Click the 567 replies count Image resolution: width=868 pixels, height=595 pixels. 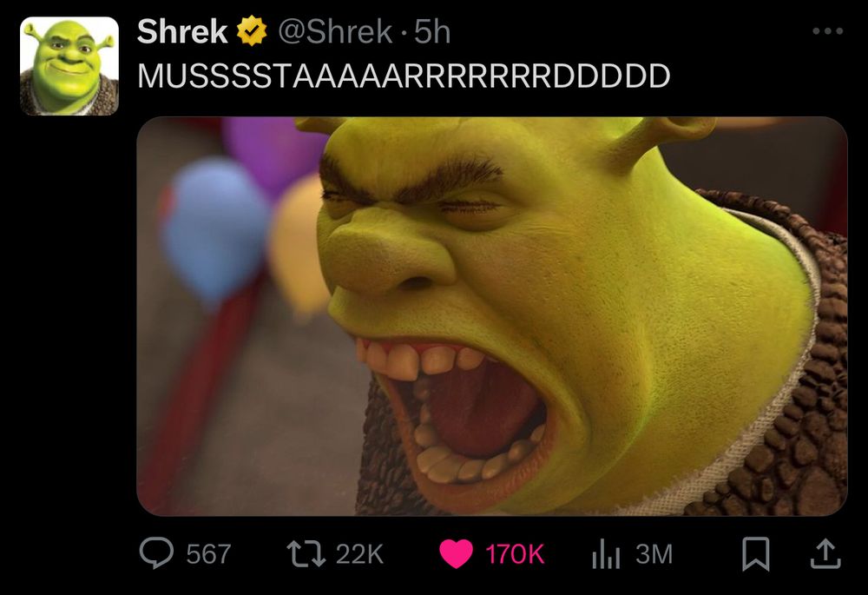coord(208,554)
